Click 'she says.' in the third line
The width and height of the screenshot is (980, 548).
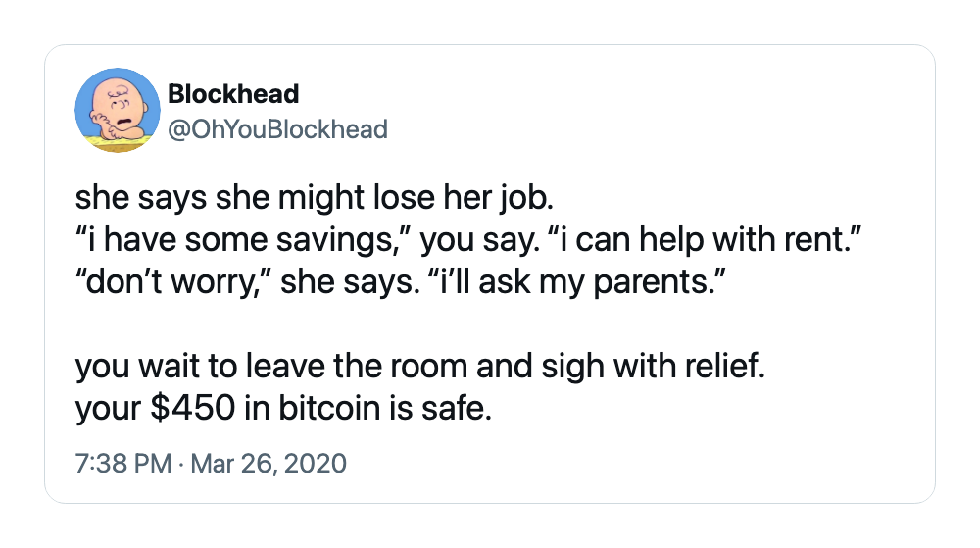[x=350, y=282]
